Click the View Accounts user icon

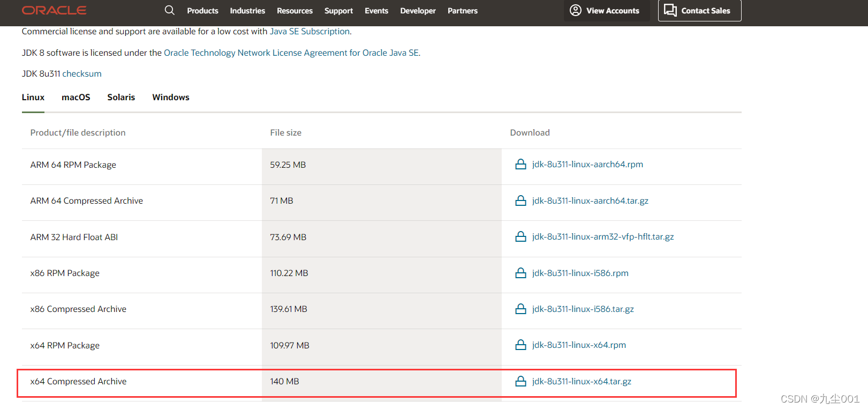coord(576,10)
